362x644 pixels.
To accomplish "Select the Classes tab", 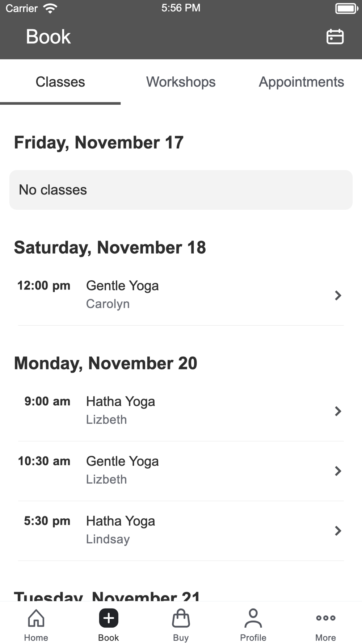I will [x=60, y=82].
